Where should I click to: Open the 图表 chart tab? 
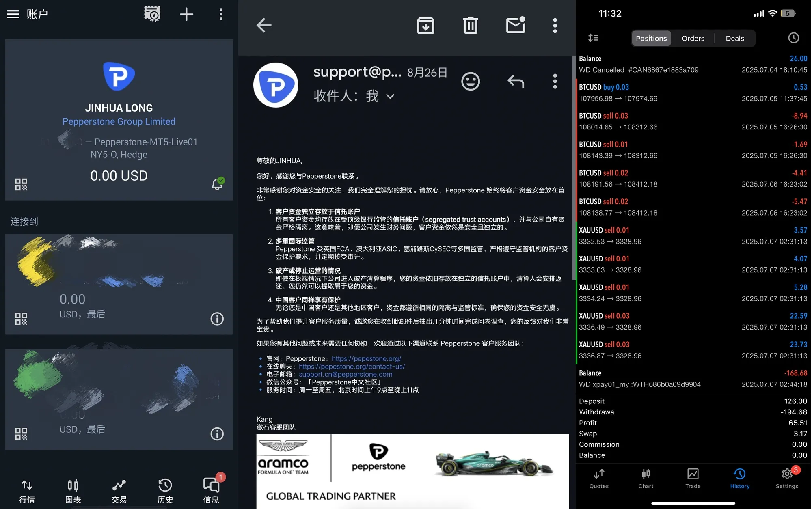point(73,491)
